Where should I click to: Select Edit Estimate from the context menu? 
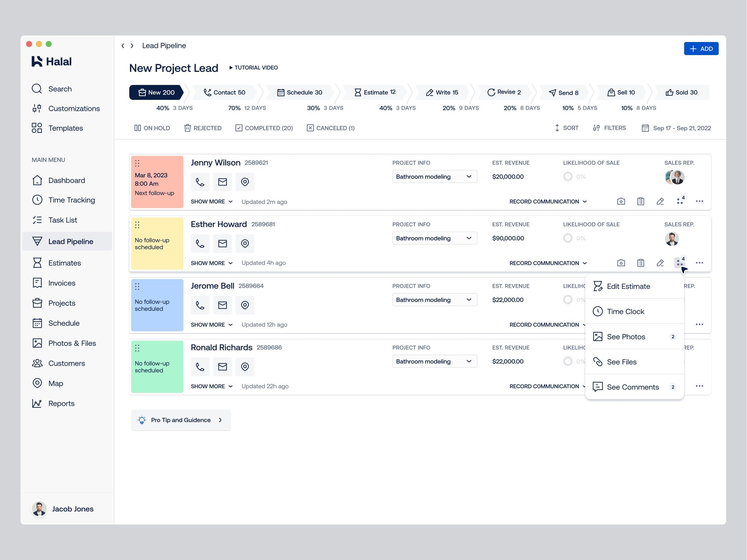(628, 286)
